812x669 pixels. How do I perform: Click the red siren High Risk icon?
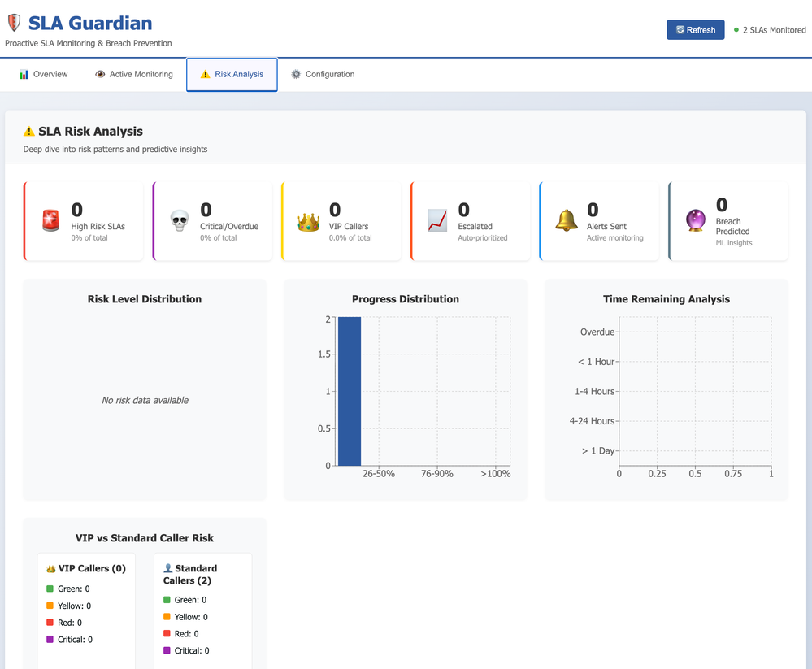coord(51,221)
